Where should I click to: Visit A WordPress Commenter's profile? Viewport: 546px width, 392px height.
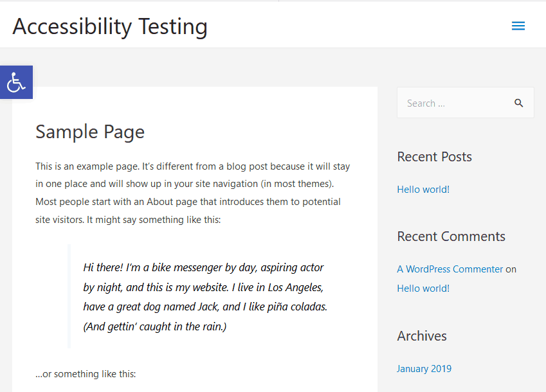(450, 269)
